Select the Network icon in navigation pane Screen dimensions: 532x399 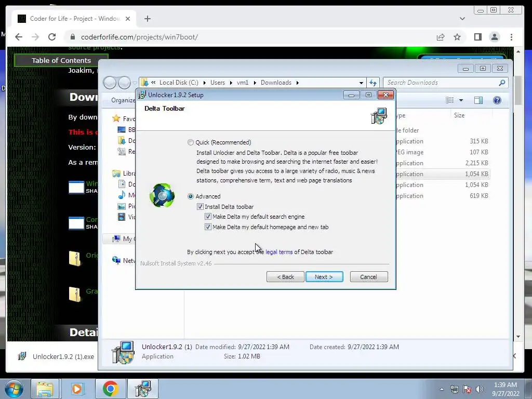point(116,260)
